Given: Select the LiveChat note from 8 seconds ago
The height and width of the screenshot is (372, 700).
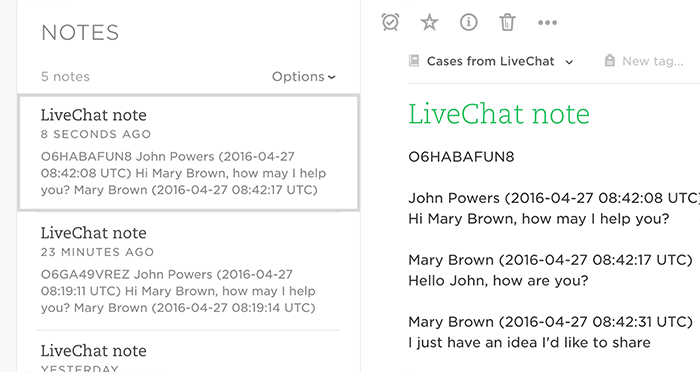Looking at the screenshot, I should [188, 153].
